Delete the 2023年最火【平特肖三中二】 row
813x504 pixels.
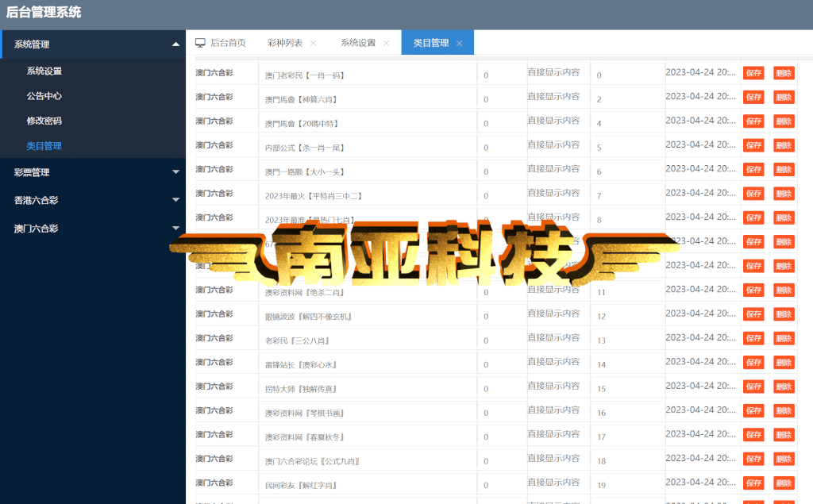coord(784,194)
